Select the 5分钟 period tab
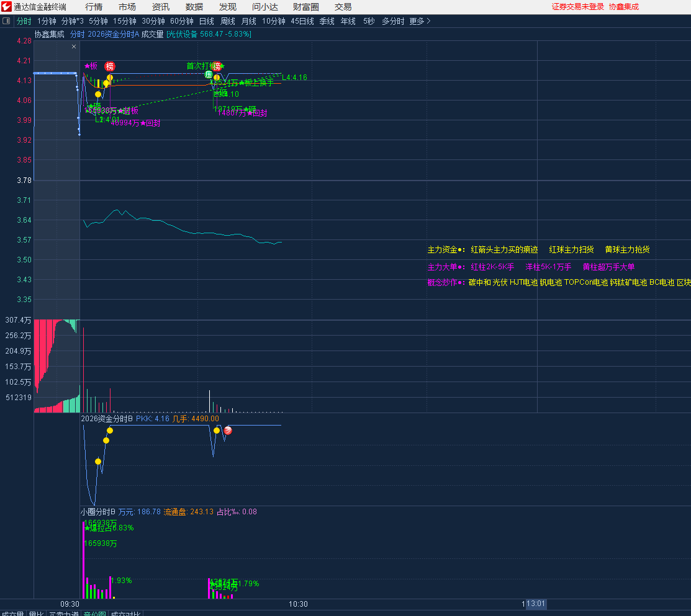 click(98, 21)
